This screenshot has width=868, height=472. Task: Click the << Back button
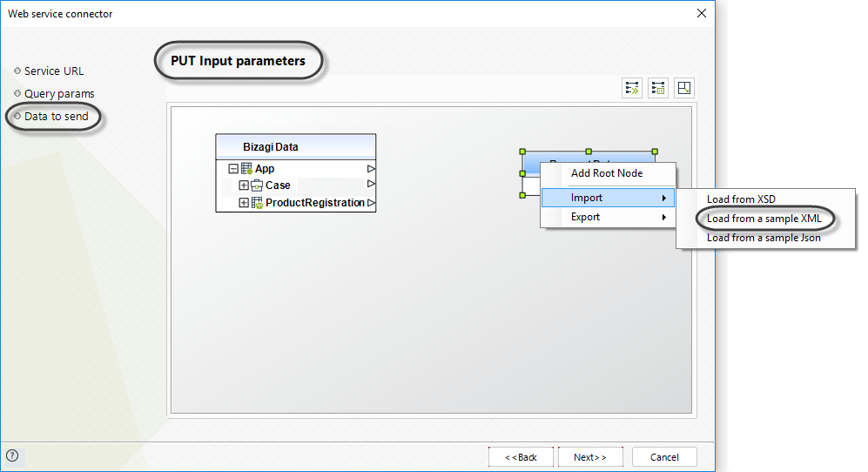[521, 457]
